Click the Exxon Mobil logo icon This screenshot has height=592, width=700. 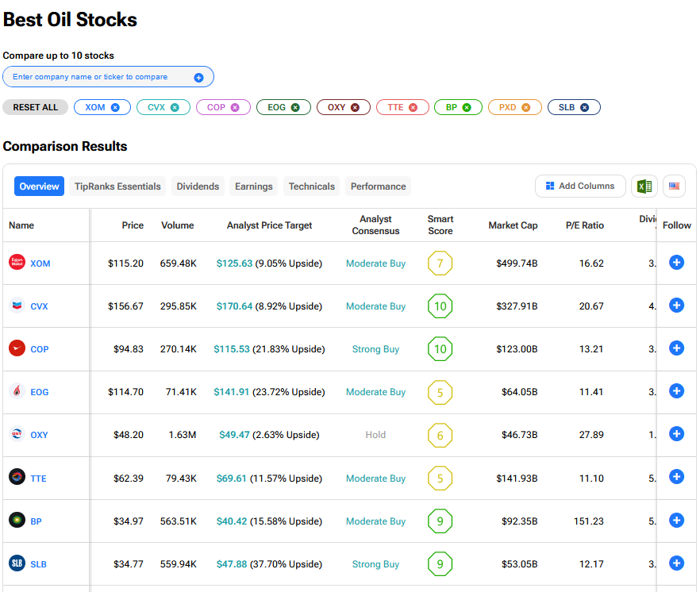[17, 262]
